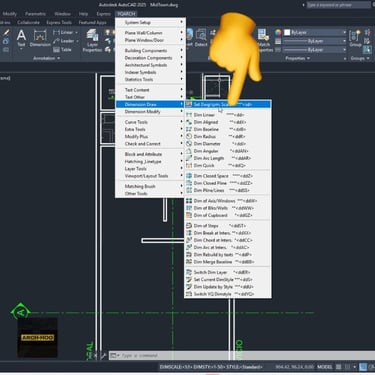Switch to Collaborate ribbon tab

pyautogui.click(x=28, y=22)
